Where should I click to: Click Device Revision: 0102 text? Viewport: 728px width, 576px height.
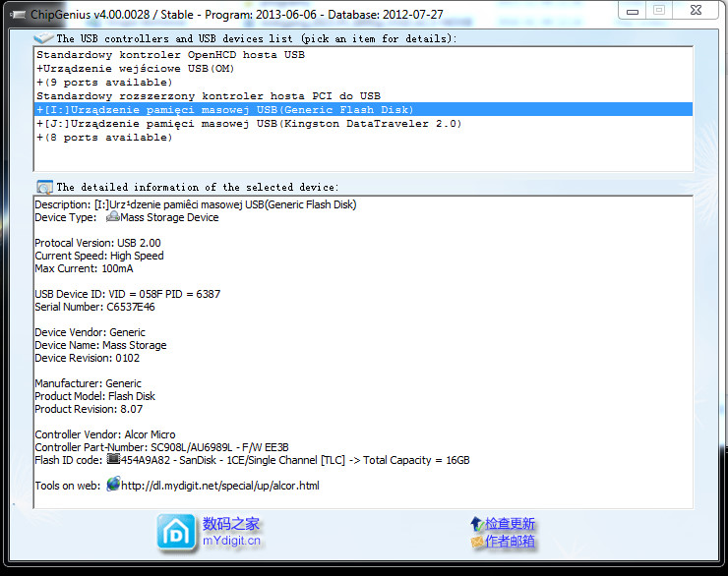click(87, 358)
